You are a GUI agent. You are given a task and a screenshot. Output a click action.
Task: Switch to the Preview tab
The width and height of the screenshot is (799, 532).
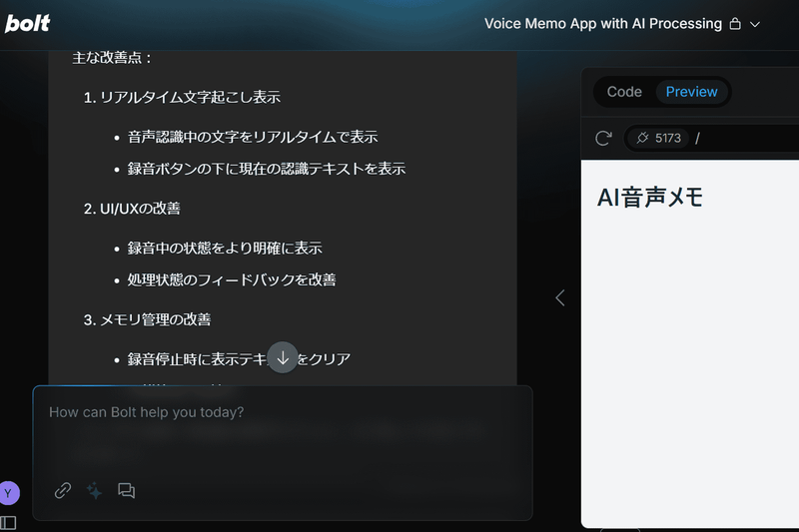point(691,92)
